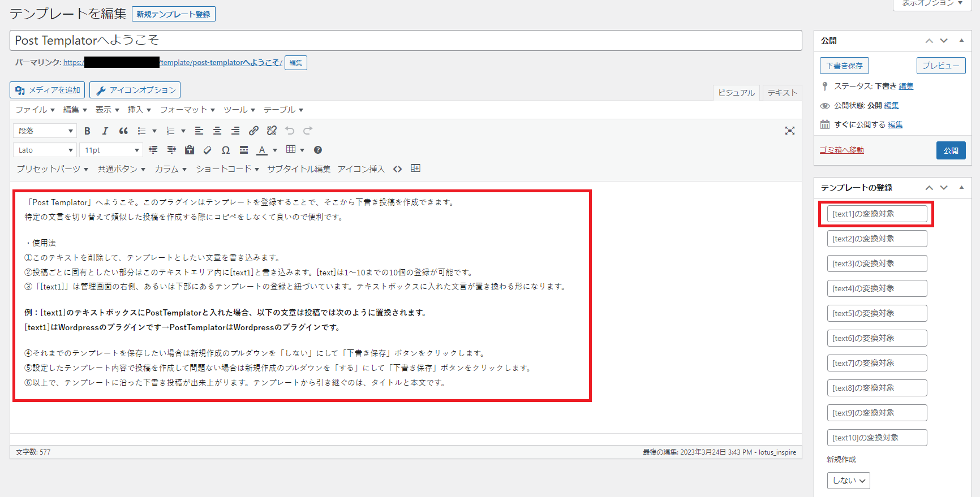Open the ファイル menu
980x497 pixels.
tap(35, 110)
